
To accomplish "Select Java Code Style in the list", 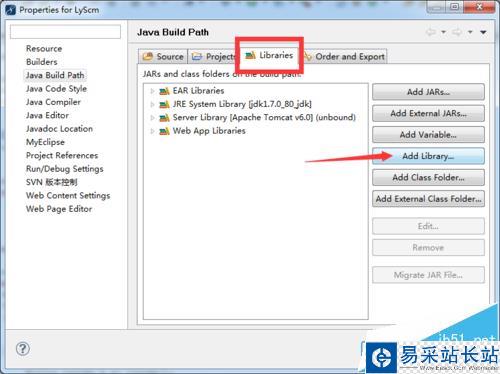I will point(56,89).
